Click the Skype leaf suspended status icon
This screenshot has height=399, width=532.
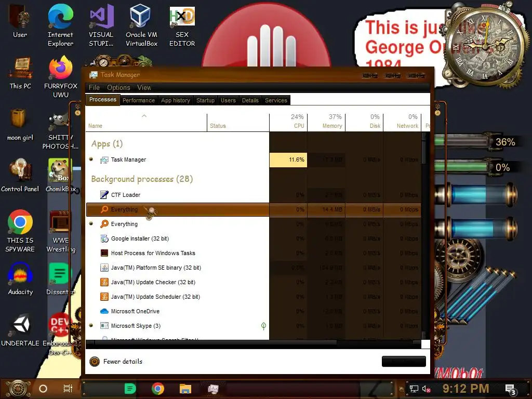click(263, 326)
